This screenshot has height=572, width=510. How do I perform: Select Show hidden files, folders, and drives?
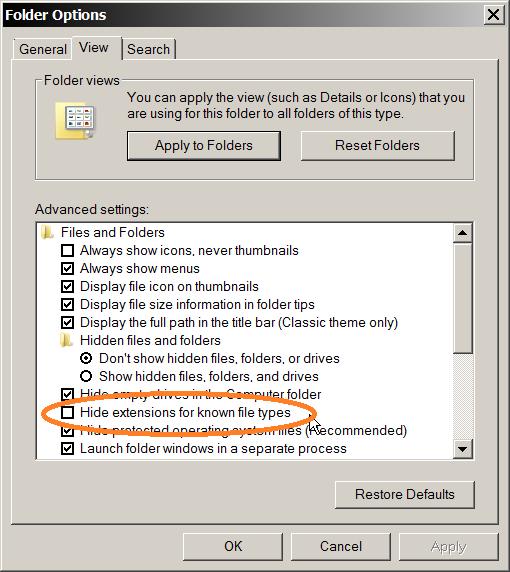86,376
